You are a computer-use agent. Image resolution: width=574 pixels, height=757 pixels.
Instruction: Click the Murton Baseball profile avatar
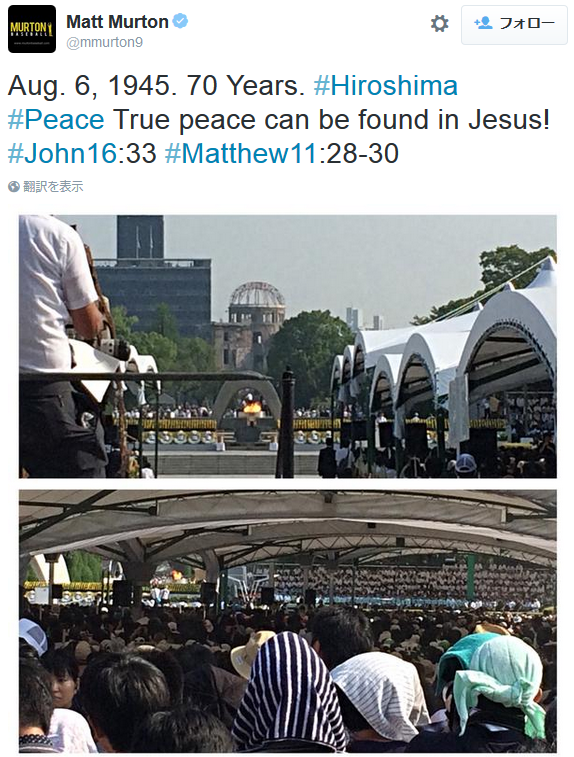pyautogui.click(x=32, y=29)
